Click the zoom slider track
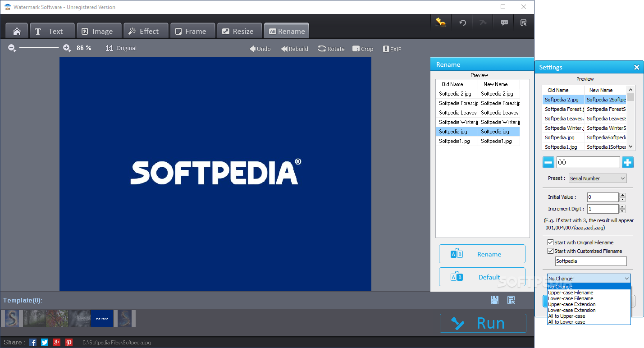Screen dimensions: 644x348 (39, 48)
